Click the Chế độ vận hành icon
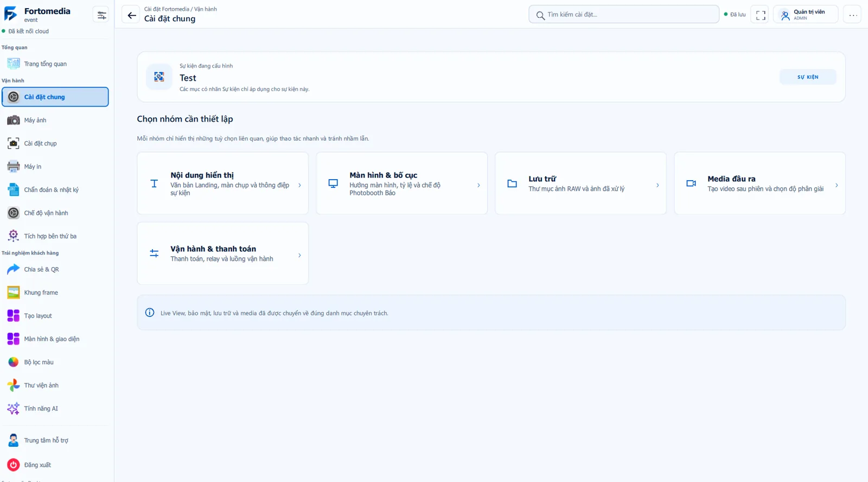The width and height of the screenshot is (868, 482). point(14,213)
